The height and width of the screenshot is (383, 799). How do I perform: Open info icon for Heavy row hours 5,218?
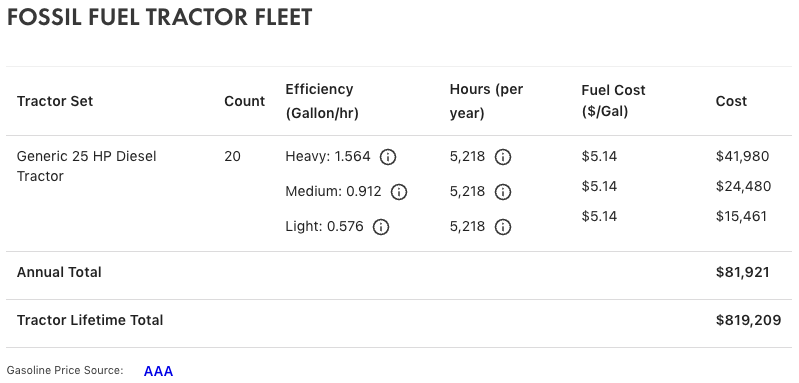pyautogui.click(x=503, y=157)
